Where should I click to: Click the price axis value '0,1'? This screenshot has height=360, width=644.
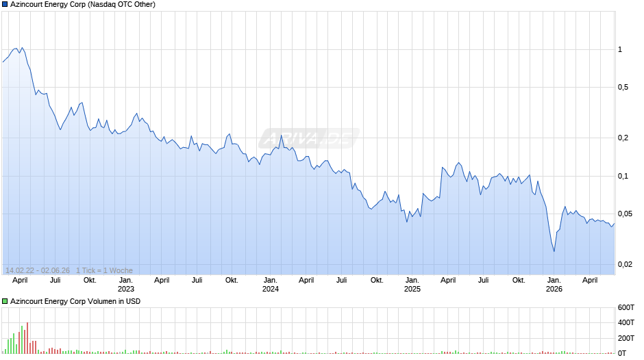pyautogui.click(x=623, y=176)
